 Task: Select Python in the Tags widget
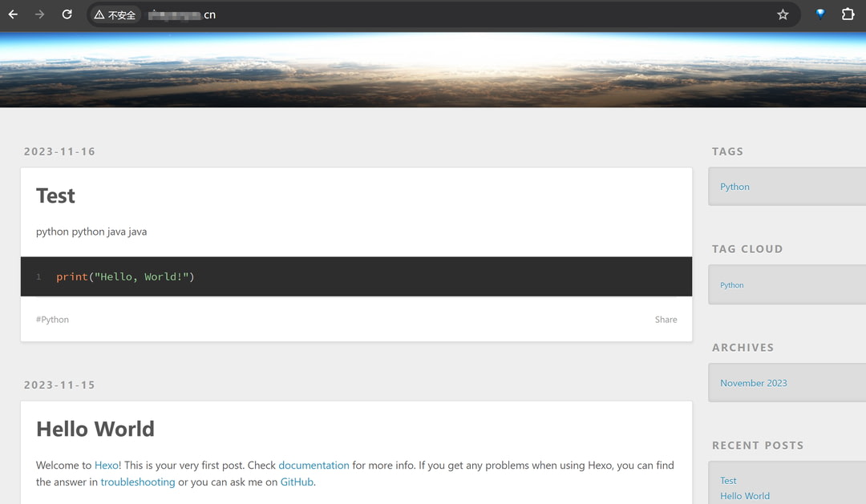(734, 187)
